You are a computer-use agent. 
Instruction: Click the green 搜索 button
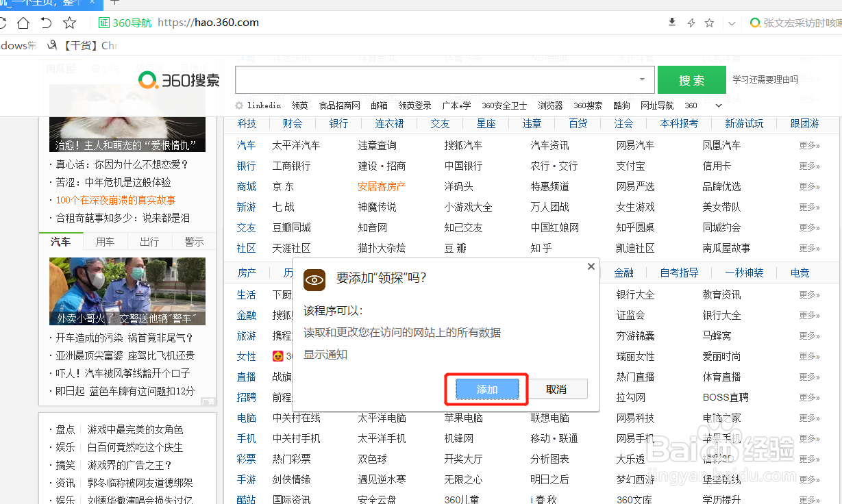[x=691, y=80]
